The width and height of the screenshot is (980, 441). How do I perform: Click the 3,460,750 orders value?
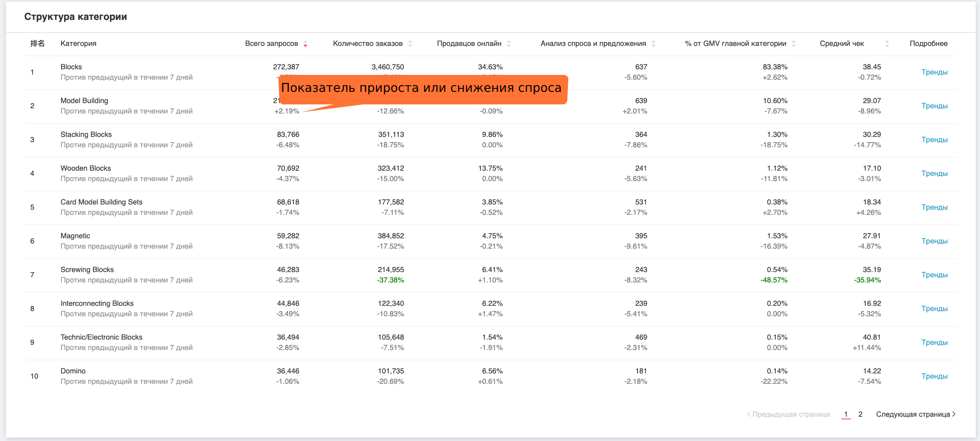388,67
